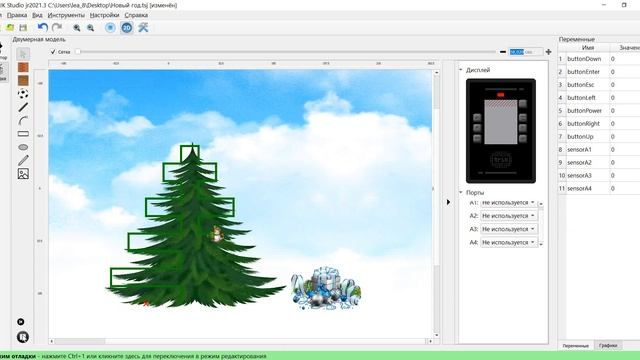
Task: Collapse the Порты section
Action: coord(461,192)
